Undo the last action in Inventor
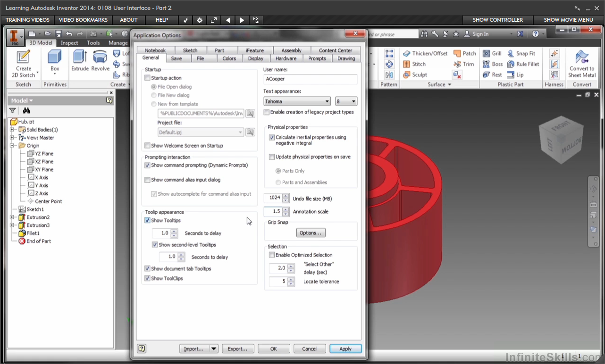Image resolution: width=605 pixels, height=364 pixels. [x=69, y=34]
